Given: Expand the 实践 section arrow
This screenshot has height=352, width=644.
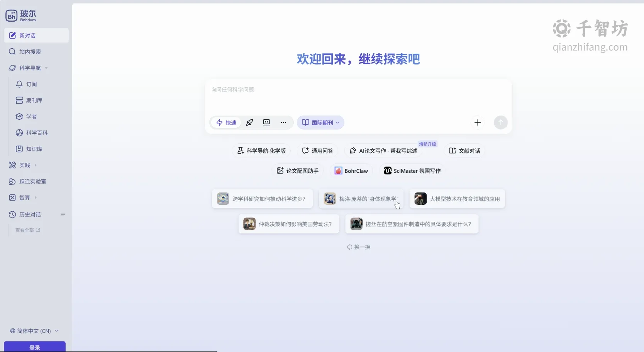Looking at the screenshot, I should pyautogui.click(x=36, y=165).
